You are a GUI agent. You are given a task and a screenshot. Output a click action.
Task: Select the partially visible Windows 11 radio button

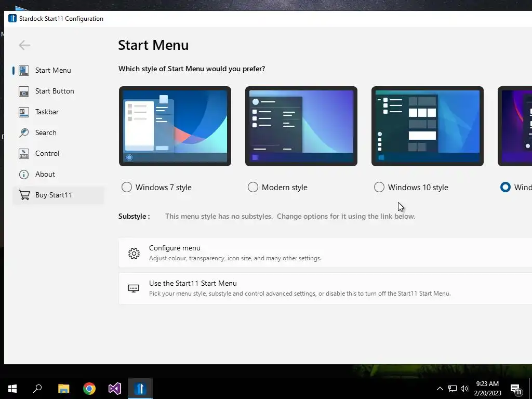(505, 187)
